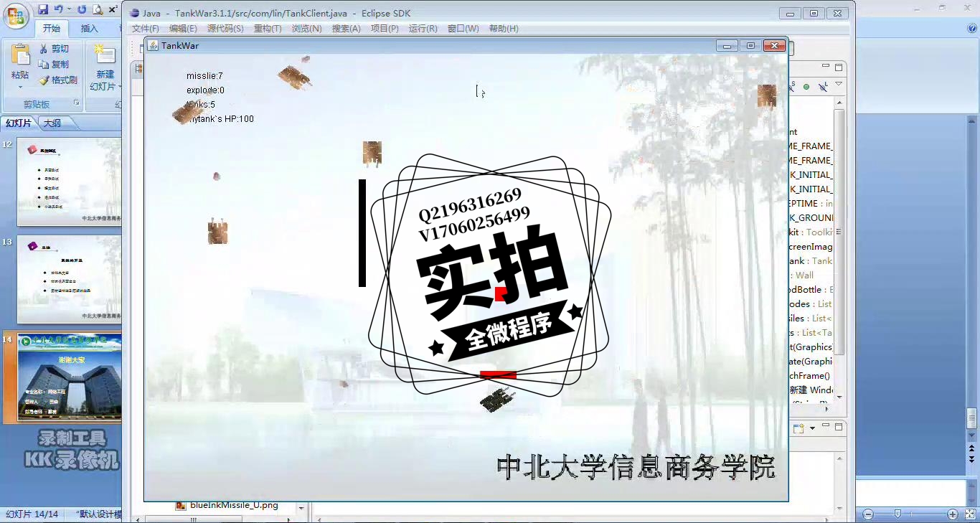Click status bar text 幻灯片 14/14

[x=32, y=514]
